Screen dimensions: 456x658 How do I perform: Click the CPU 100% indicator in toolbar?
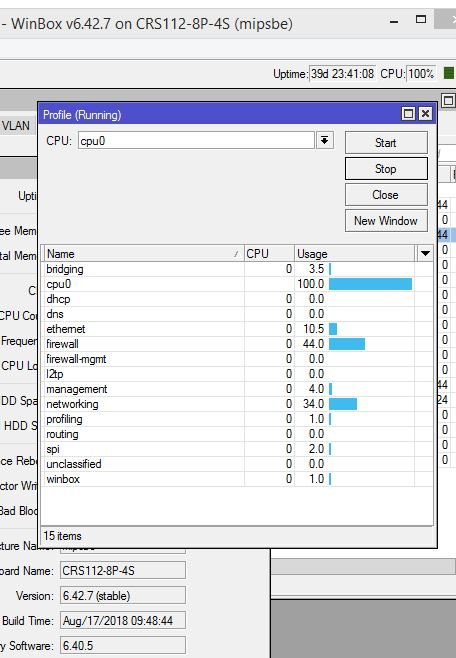[x=421, y=74]
